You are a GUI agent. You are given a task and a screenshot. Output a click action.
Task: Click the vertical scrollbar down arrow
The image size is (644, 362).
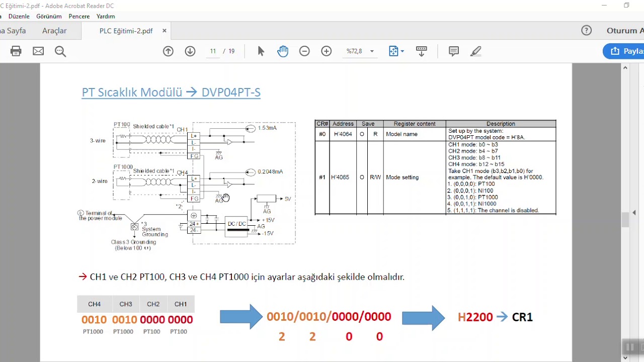click(625, 358)
